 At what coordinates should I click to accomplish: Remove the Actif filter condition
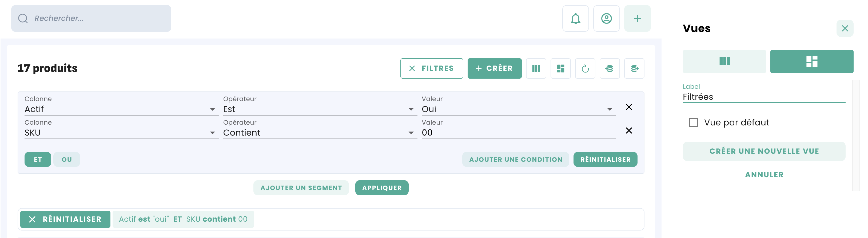click(628, 107)
